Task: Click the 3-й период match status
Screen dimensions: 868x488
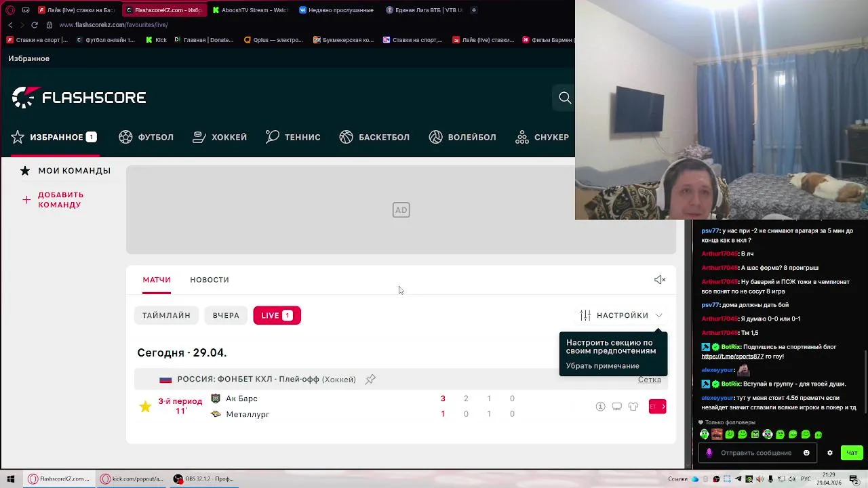Action: [180, 406]
